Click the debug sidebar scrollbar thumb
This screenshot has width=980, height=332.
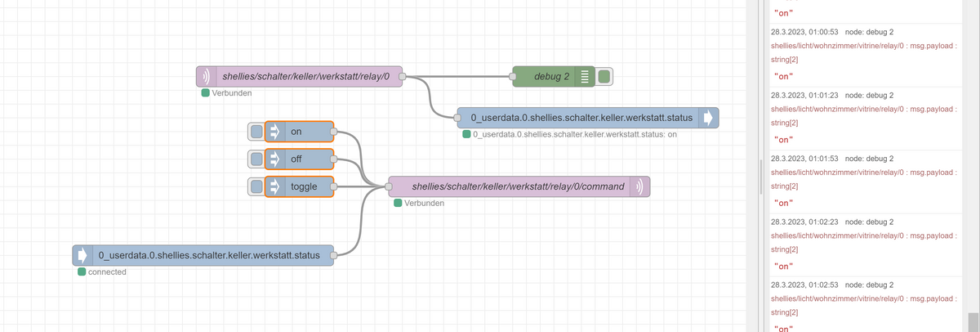(x=973, y=321)
